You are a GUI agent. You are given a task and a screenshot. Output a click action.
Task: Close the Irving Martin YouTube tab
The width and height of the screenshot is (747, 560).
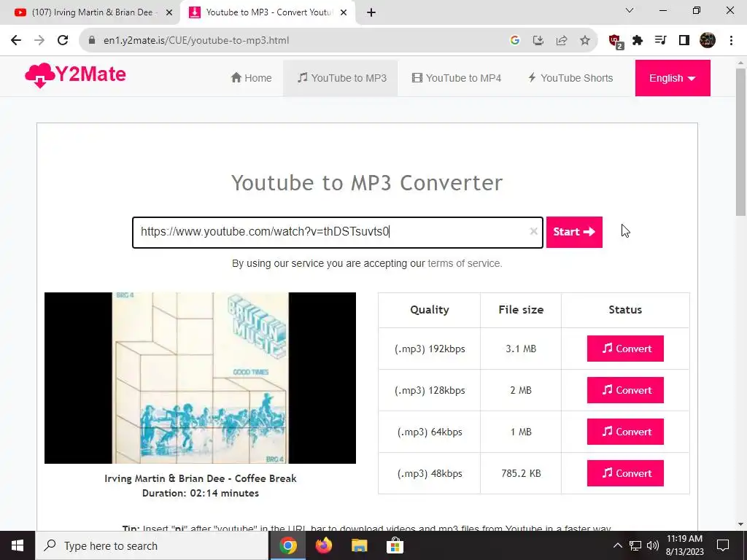point(169,13)
